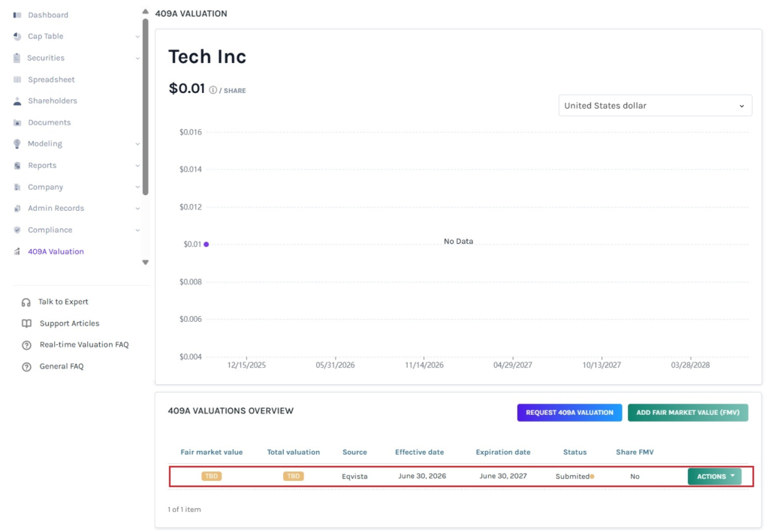Click the Spreadsheet grid icon
The width and height of the screenshot is (769, 532).
(x=17, y=80)
